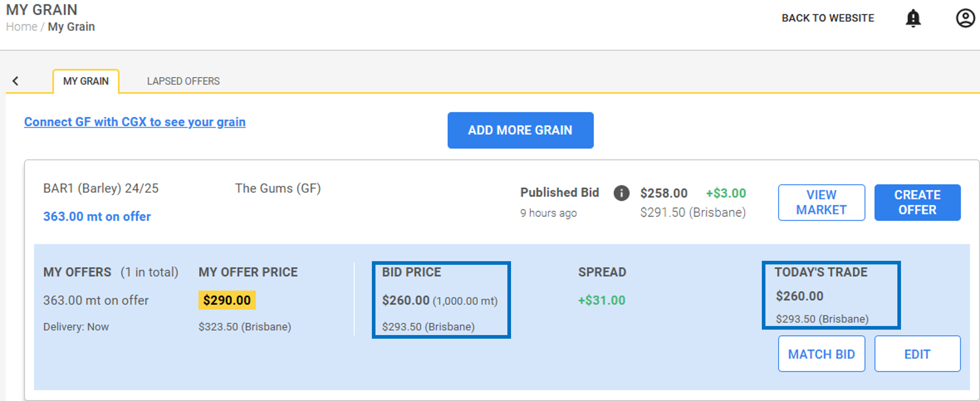Click BACK TO WEBSITE
Viewport: 980px width, 401px height.
click(x=828, y=18)
